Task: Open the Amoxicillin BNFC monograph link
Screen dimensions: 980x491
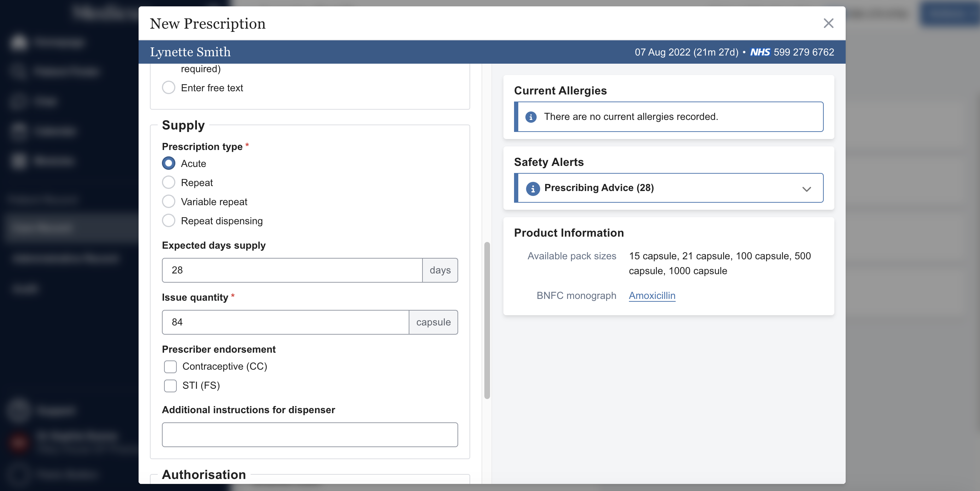Action: pos(652,296)
